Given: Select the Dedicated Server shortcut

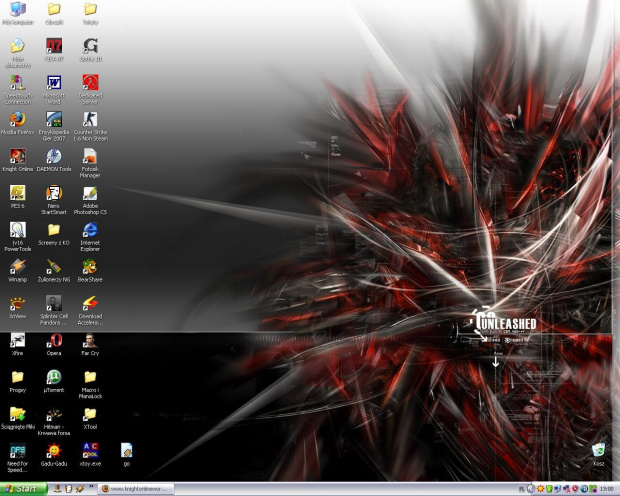Looking at the screenshot, I should coord(91,90).
